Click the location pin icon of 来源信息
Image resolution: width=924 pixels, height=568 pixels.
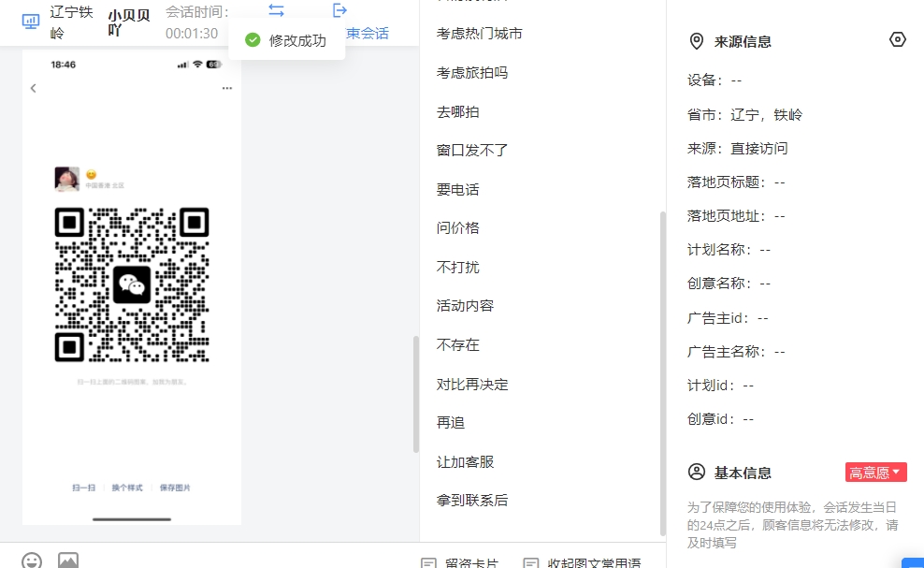pyautogui.click(x=697, y=41)
